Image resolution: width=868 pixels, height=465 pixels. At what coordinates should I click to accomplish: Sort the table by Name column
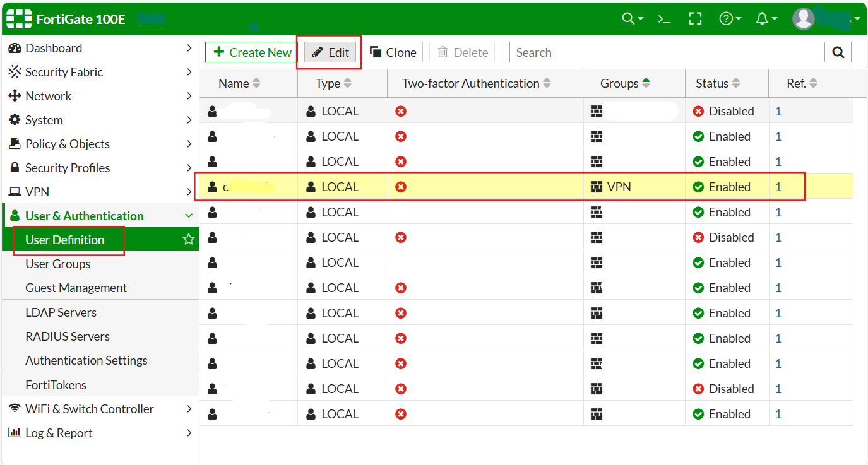click(x=256, y=83)
